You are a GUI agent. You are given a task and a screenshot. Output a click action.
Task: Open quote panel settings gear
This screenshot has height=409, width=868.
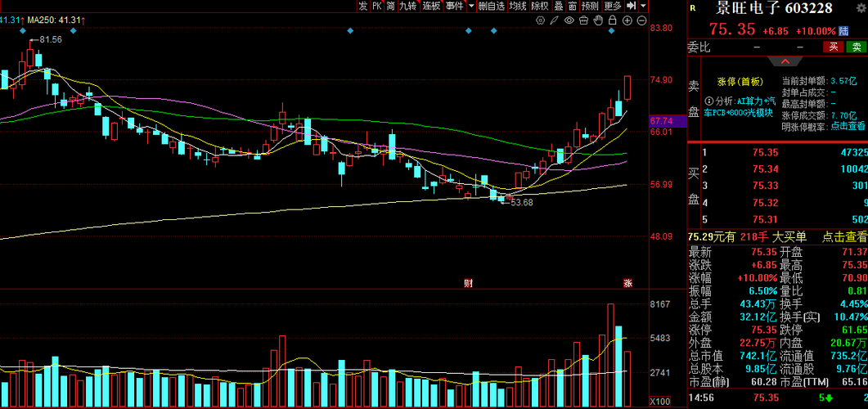pos(860,7)
